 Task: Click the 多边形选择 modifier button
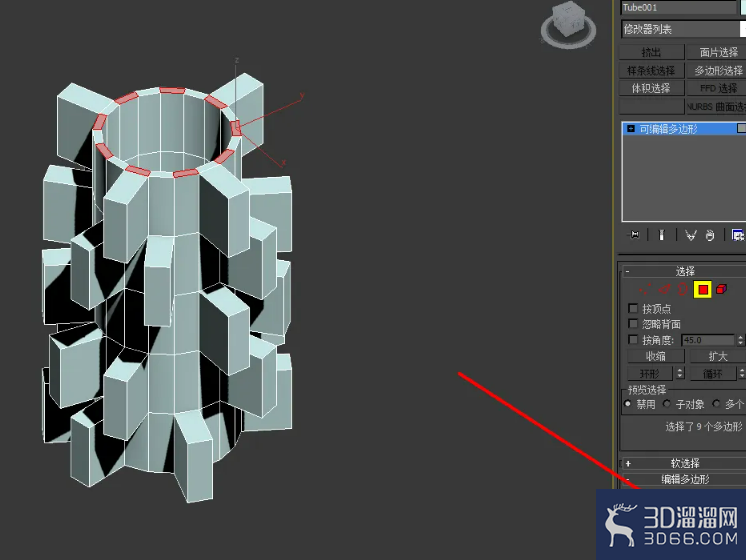point(717,70)
